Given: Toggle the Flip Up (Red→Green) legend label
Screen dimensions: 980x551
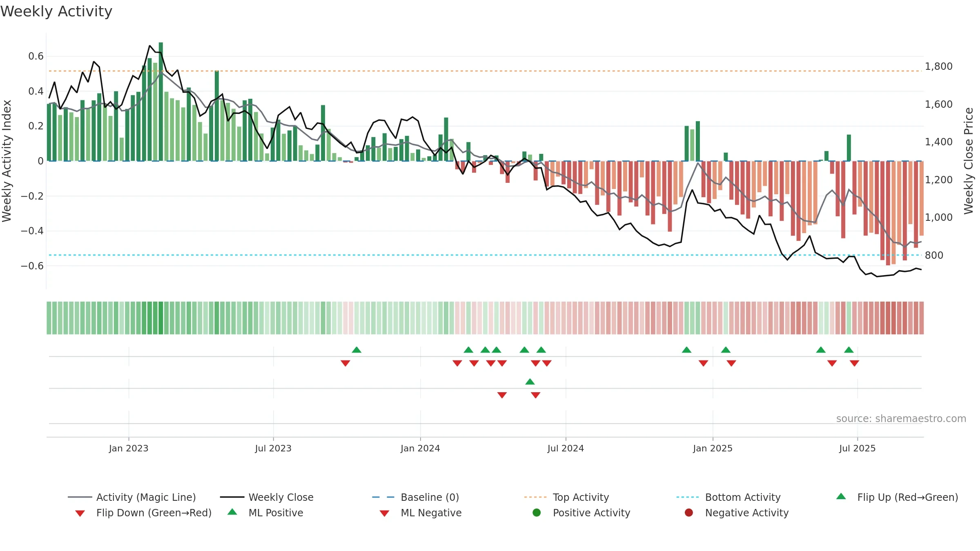Looking at the screenshot, I should [908, 497].
